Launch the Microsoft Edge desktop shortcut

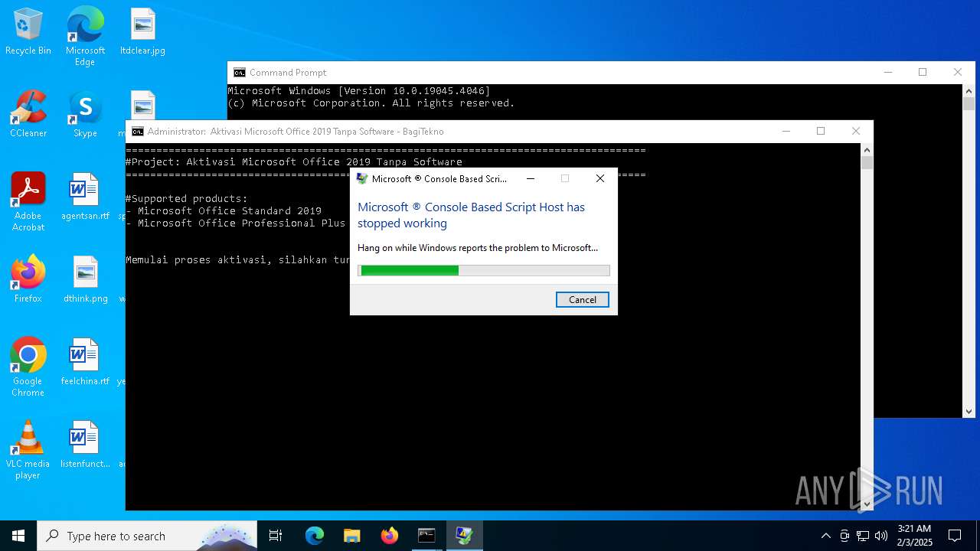point(85,37)
